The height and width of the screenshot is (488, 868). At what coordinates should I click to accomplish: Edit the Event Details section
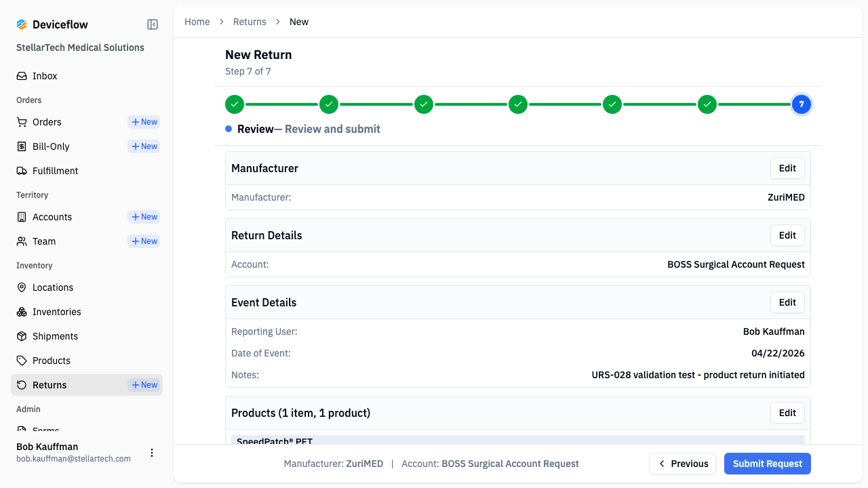pyautogui.click(x=787, y=302)
